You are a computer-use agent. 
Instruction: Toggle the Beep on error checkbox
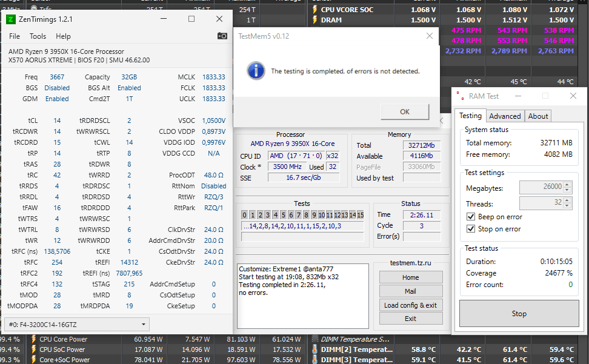[471, 217]
